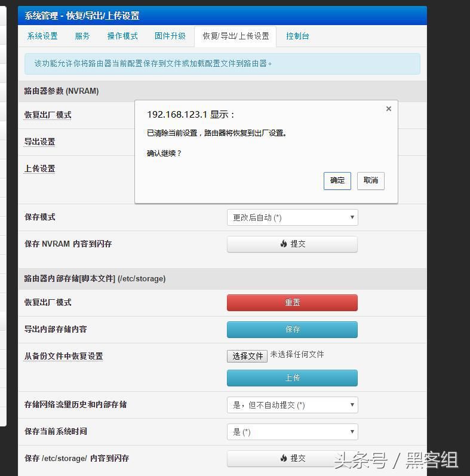This screenshot has width=470, height=476.
Task: Open the 操作模式 tab
Action: coord(122,36)
